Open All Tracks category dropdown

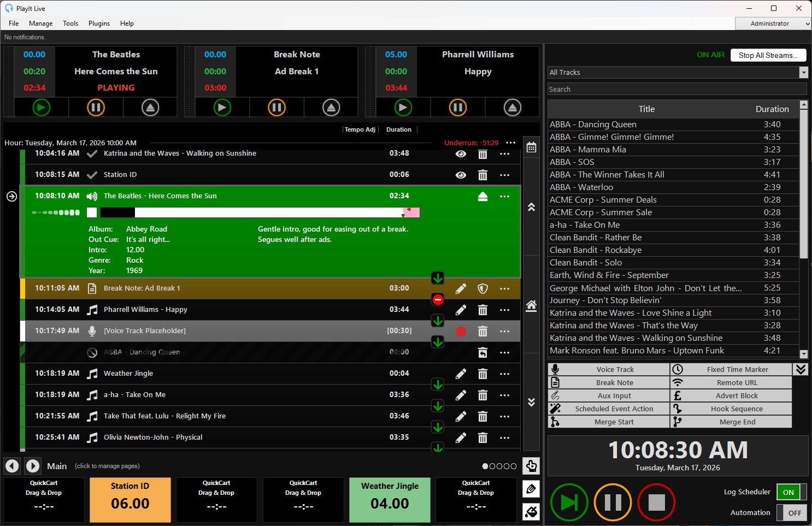point(803,72)
